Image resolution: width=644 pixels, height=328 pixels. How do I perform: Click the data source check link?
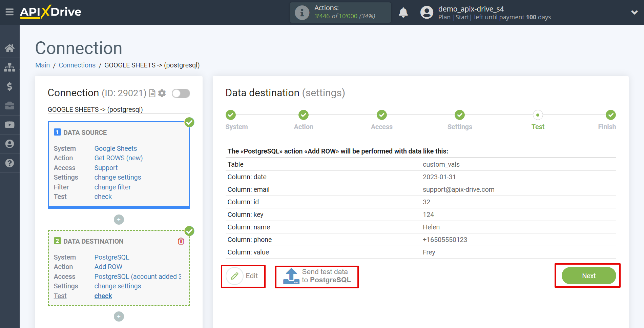(x=103, y=197)
